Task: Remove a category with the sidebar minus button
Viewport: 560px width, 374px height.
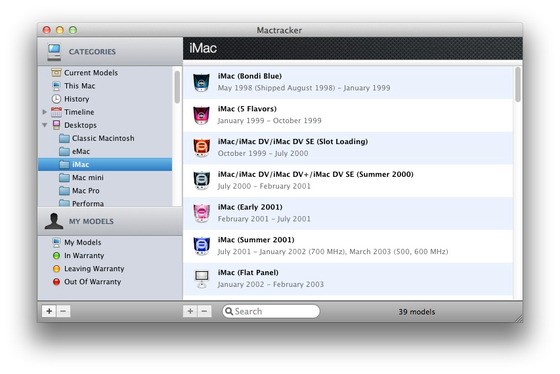Action: [63, 311]
